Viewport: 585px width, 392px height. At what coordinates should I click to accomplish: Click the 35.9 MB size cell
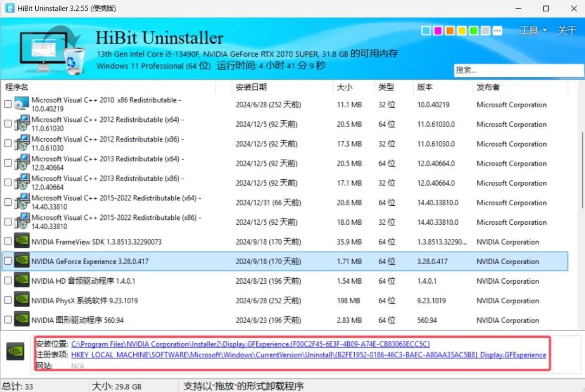pyautogui.click(x=349, y=241)
